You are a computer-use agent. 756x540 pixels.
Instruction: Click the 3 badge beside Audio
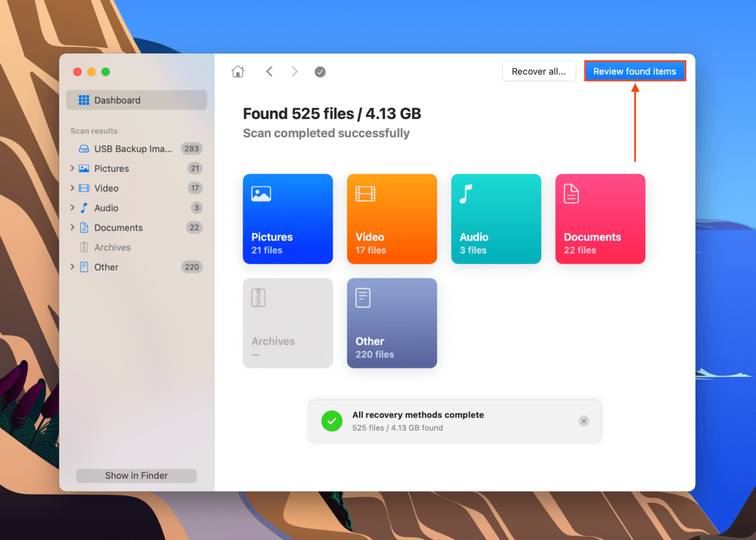point(197,207)
